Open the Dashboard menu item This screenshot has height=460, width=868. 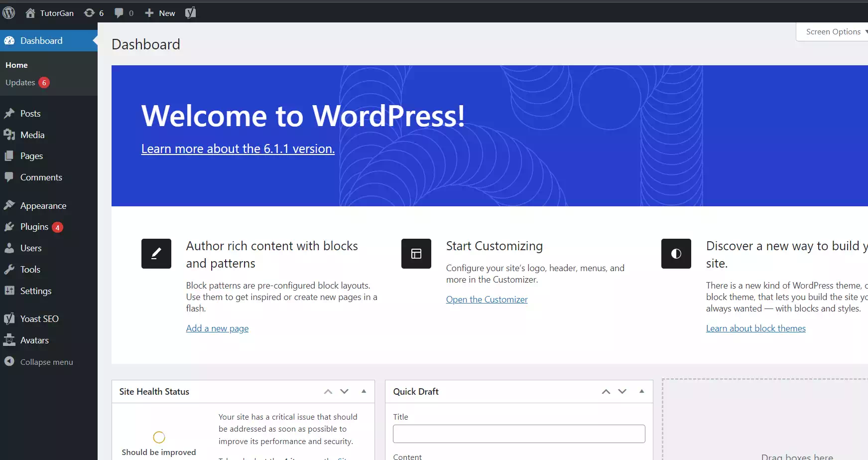[49, 41]
